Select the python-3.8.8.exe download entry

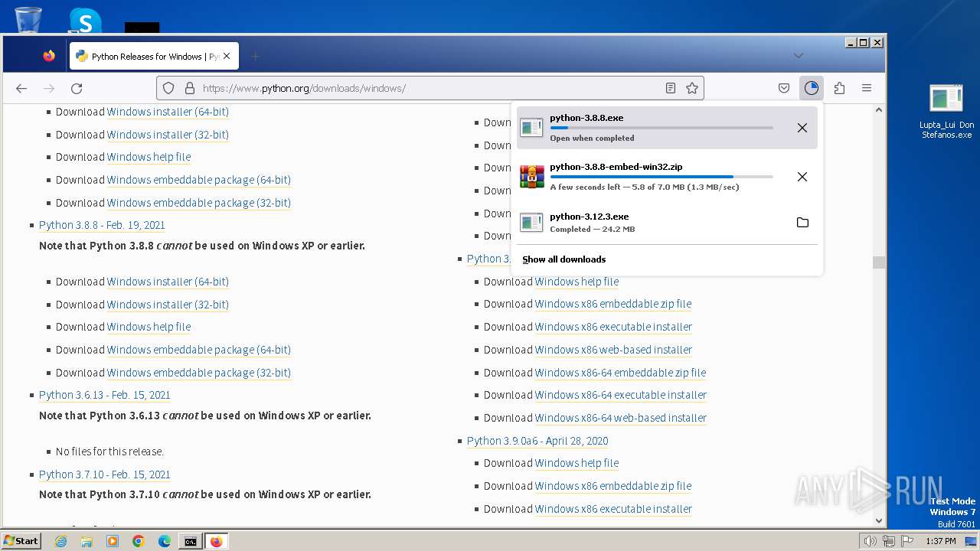coord(667,128)
